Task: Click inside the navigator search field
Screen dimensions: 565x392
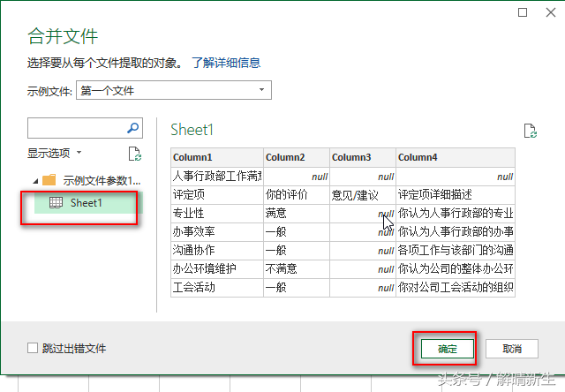Action: (77, 128)
